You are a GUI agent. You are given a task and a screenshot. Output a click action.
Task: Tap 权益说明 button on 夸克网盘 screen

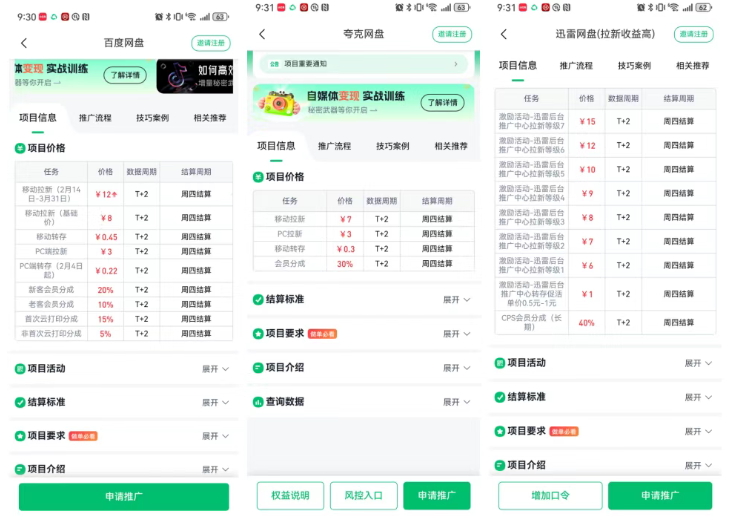(290, 496)
